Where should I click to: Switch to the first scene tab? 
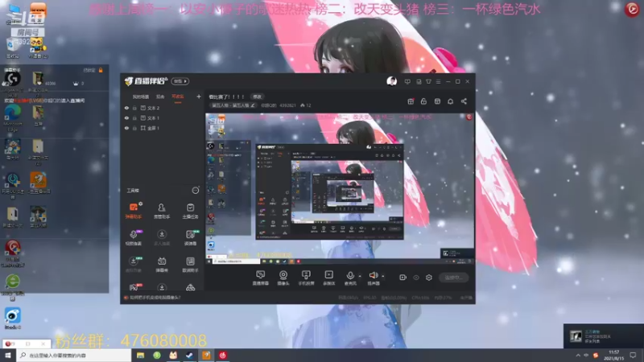[140, 97]
